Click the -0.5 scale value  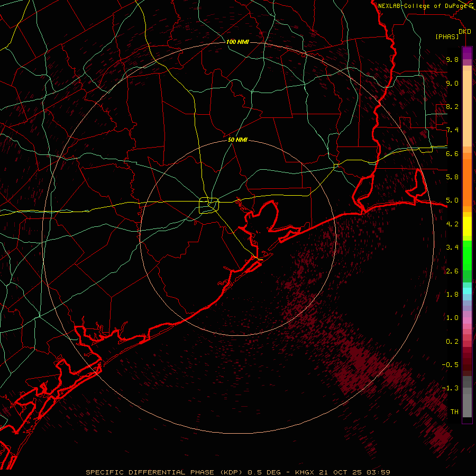coord(450,364)
